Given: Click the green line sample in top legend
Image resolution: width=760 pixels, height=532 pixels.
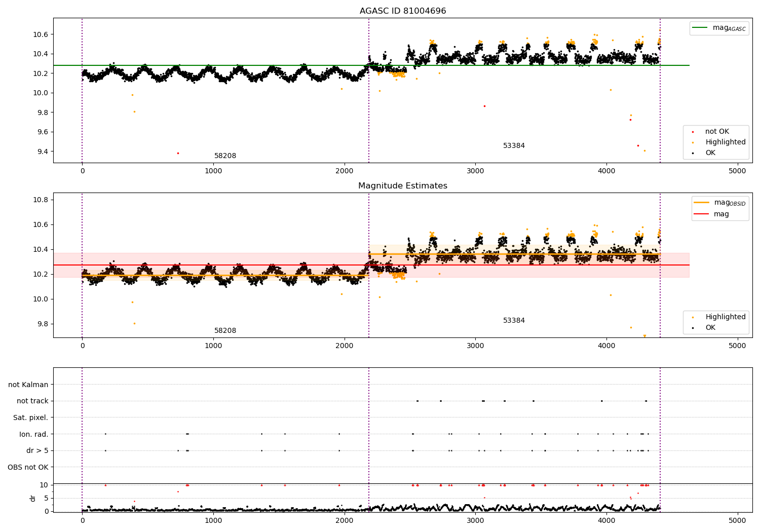Looking at the screenshot, I should (x=700, y=28).
